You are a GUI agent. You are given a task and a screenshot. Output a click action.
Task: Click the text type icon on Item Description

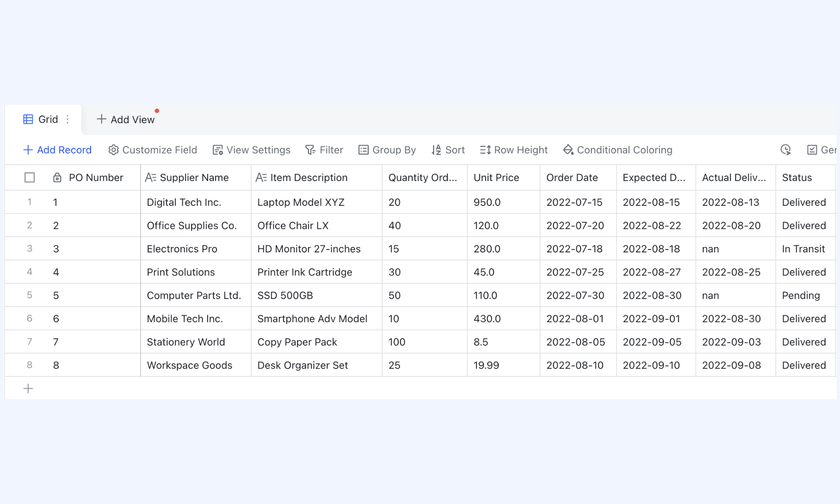coord(261,178)
